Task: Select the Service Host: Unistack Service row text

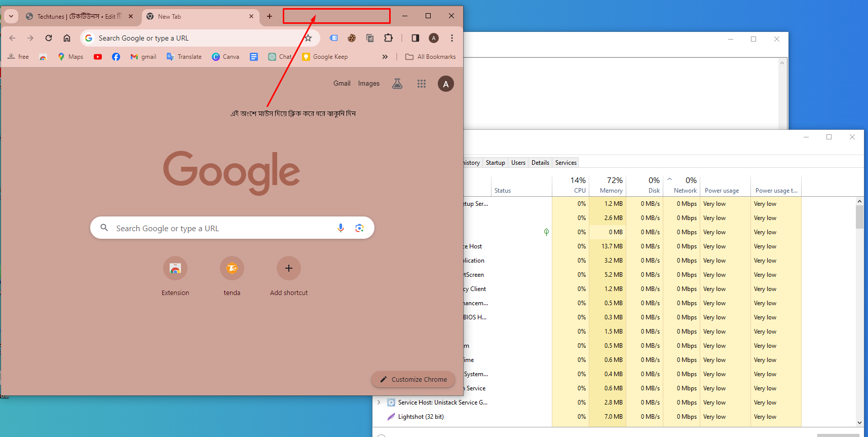Action: pyautogui.click(x=443, y=403)
